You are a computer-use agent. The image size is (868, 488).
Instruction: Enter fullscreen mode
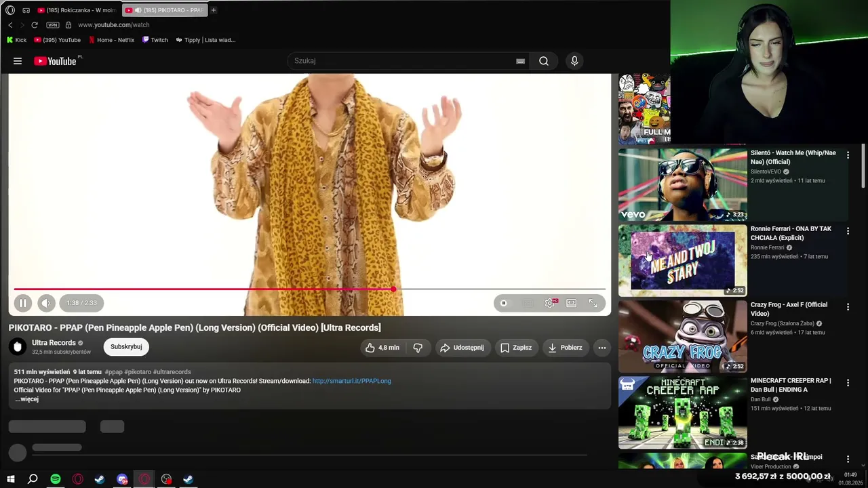click(593, 303)
